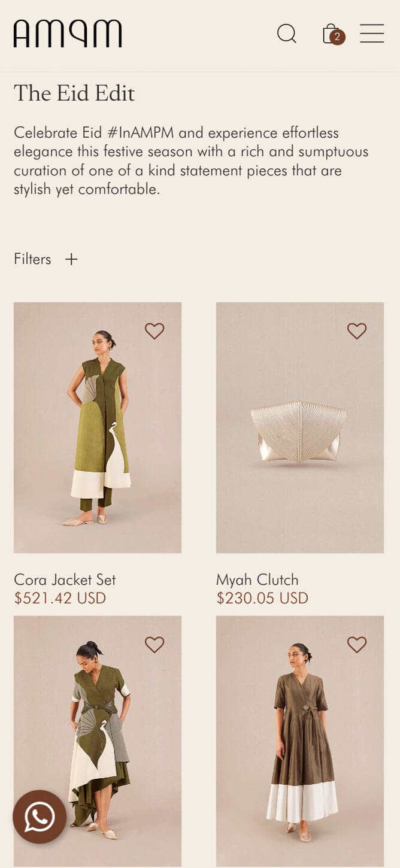Wishlist the Myah Clutch
This screenshot has height=868, width=400.
pos(357,331)
